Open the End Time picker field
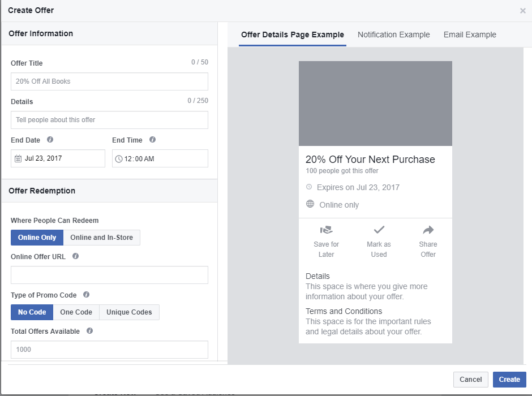532x396 pixels. [160, 158]
